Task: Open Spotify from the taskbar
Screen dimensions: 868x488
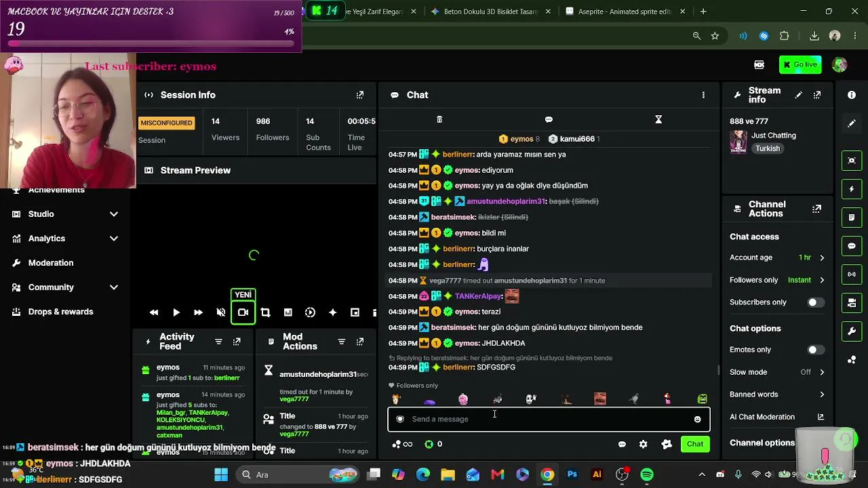Action: tap(647, 474)
